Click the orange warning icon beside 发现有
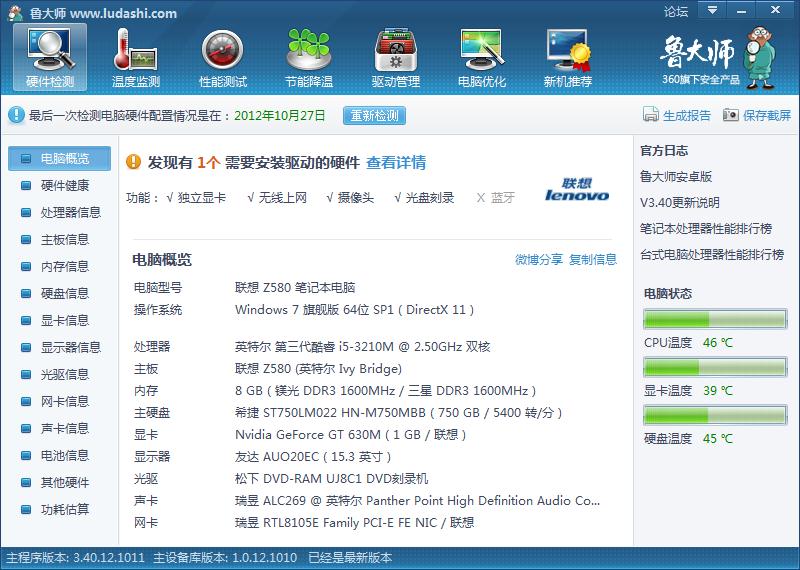The height and width of the screenshot is (570, 800). [x=133, y=162]
